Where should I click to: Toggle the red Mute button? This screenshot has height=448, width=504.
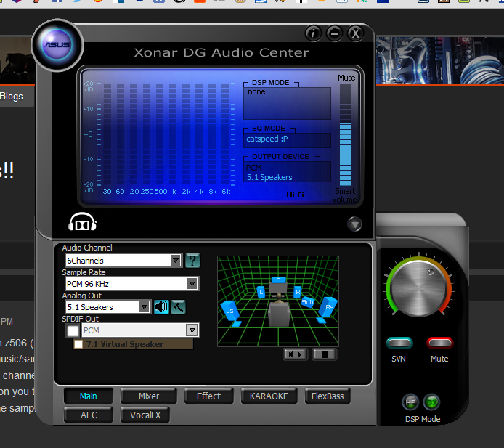click(x=439, y=343)
